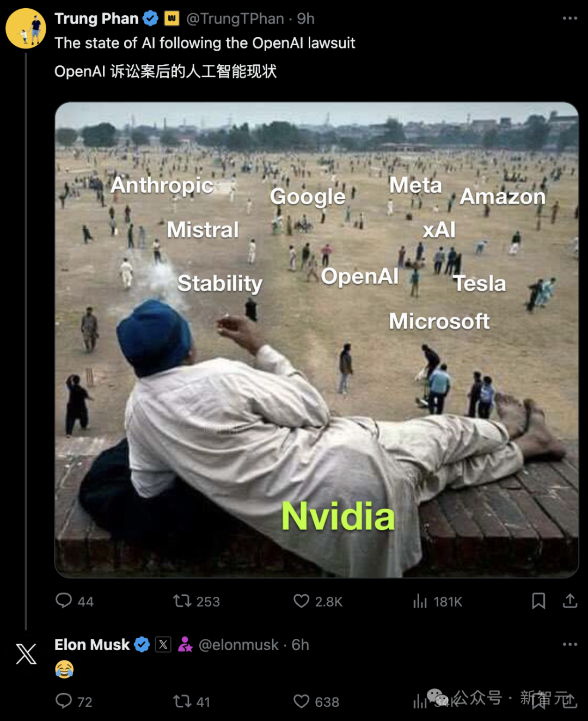The height and width of the screenshot is (721, 588).
Task: Like Elon Musk's reply
Action: click(316, 701)
